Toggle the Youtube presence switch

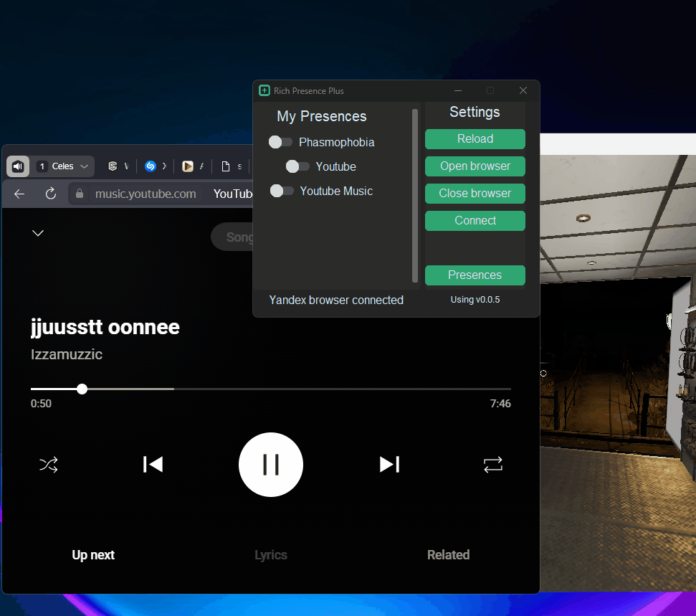coord(297,166)
